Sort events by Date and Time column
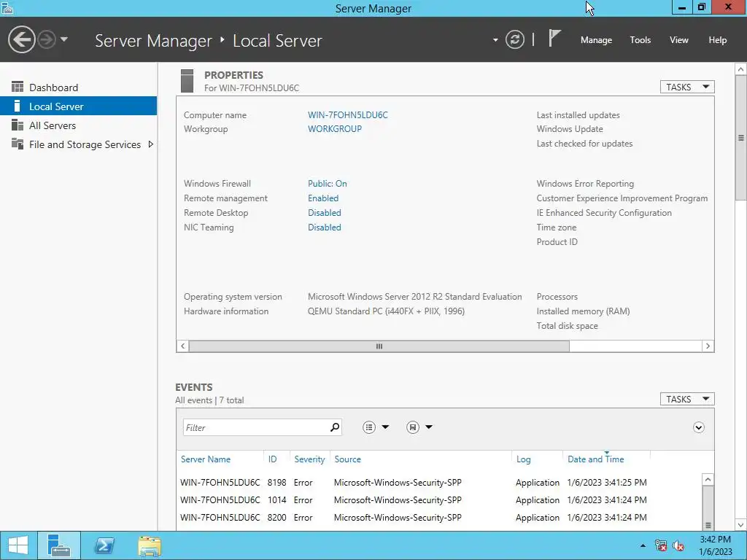This screenshot has width=747, height=560. click(x=595, y=459)
